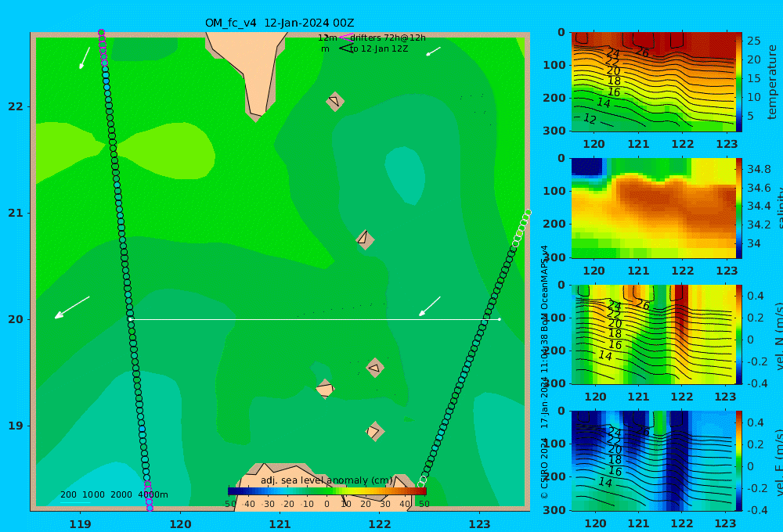Screen dimensions: 783x532
Task: Click the latitude label 21 on the map
Action: [16, 213]
